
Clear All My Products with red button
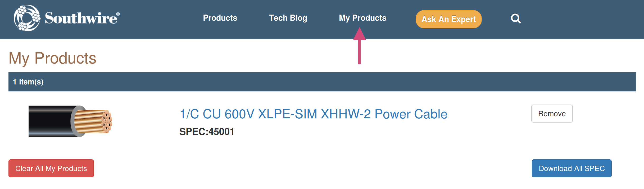(51, 168)
